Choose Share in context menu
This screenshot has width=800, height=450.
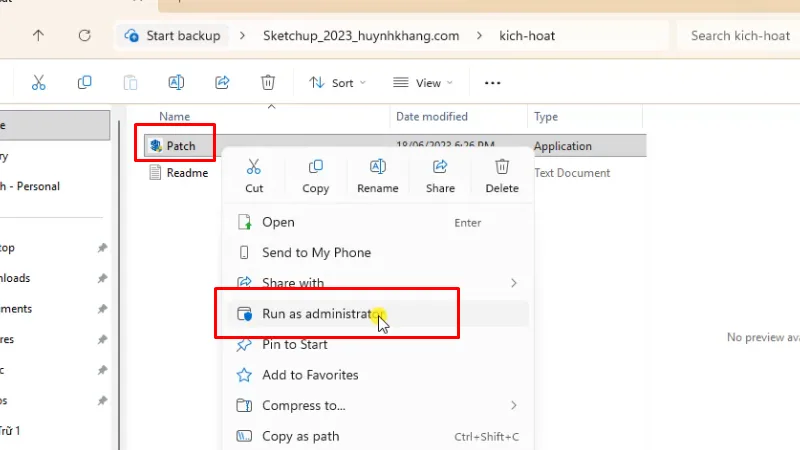pos(440,177)
